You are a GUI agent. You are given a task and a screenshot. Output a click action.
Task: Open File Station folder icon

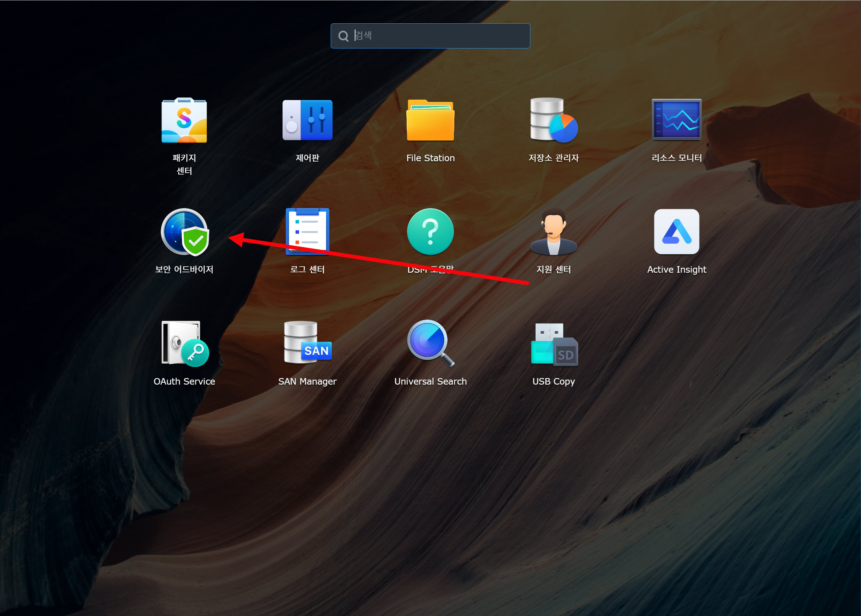coord(430,121)
